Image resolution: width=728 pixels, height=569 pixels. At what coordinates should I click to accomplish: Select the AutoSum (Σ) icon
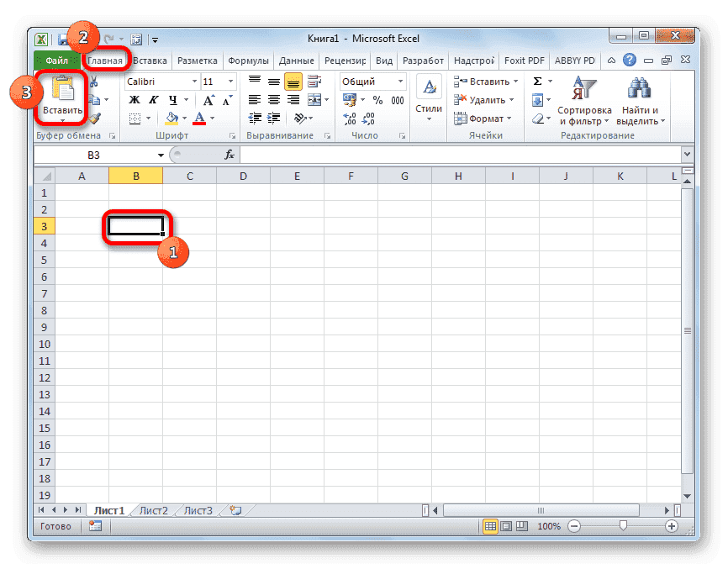[x=536, y=80]
